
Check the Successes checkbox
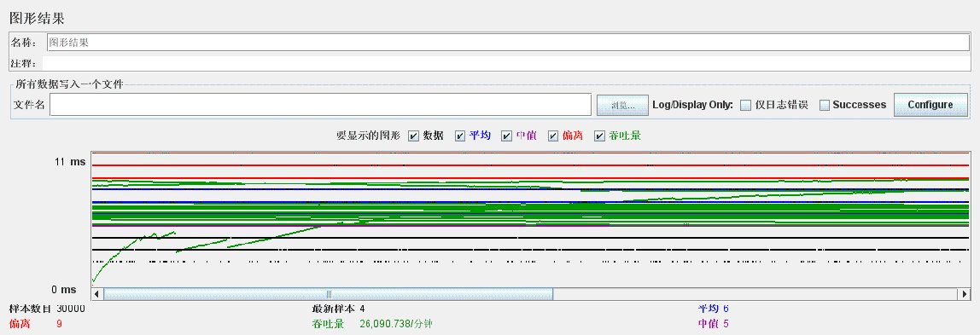(x=825, y=106)
